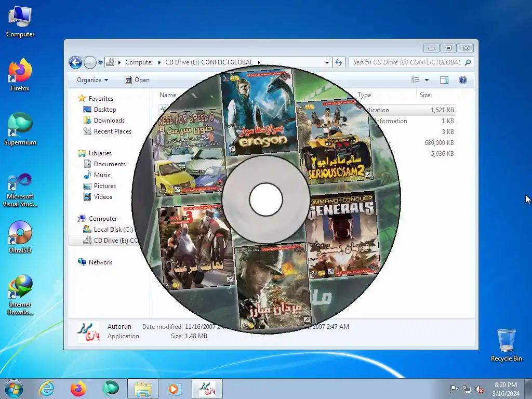Click the Explorer Back arrow button
532x399 pixels.
point(75,62)
